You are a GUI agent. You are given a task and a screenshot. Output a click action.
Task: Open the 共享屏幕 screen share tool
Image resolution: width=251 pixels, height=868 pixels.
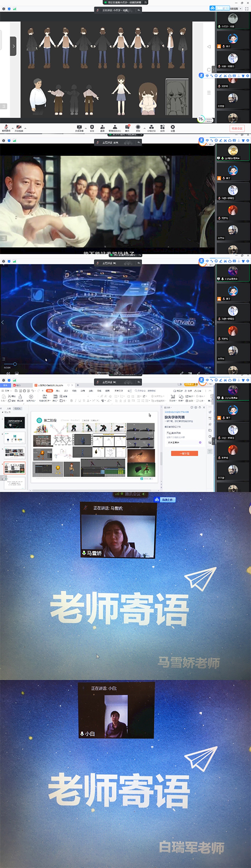click(79, 128)
